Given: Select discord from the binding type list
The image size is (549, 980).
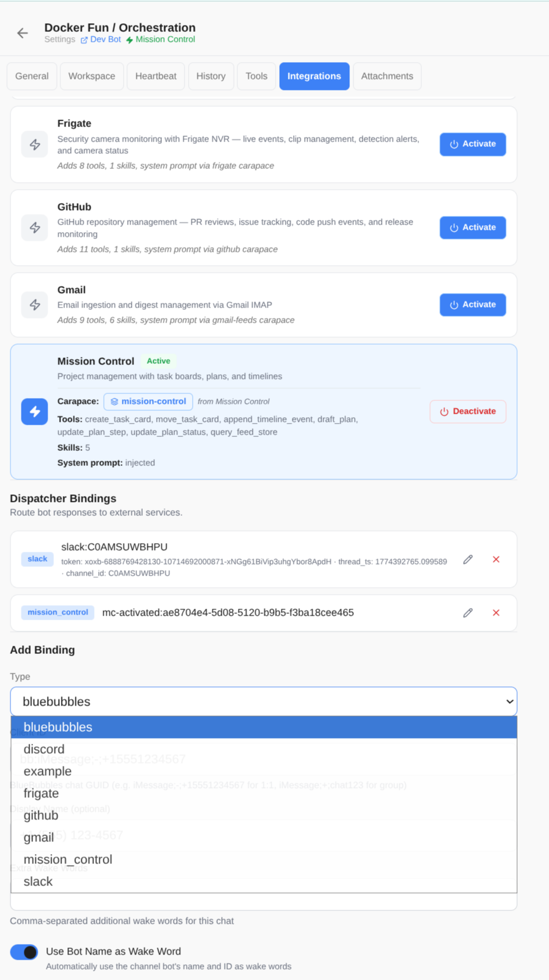Looking at the screenshot, I should click(x=44, y=749).
